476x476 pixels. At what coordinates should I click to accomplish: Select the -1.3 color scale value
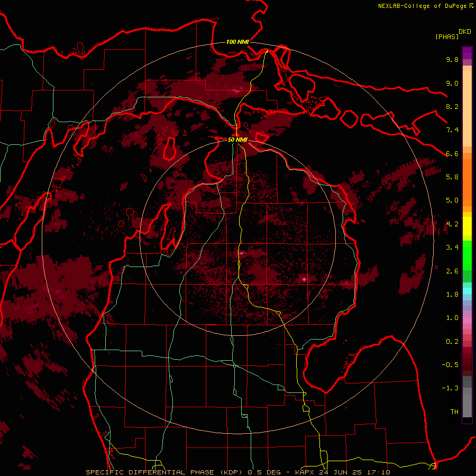point(450,388)
